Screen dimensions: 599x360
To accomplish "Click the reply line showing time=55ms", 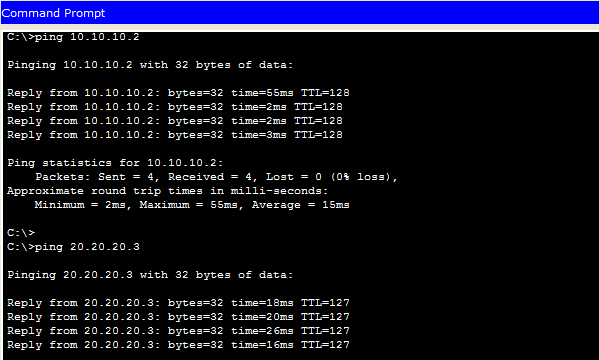I will tap(178, 93).
